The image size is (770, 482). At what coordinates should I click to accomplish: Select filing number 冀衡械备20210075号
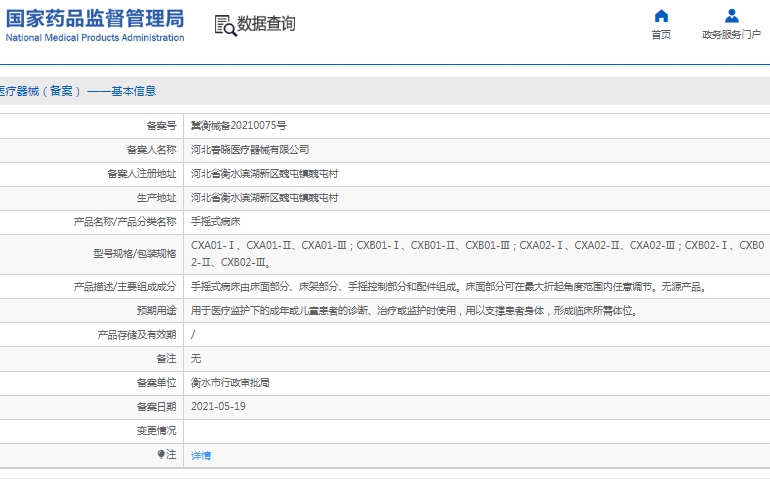pos(239,126)
